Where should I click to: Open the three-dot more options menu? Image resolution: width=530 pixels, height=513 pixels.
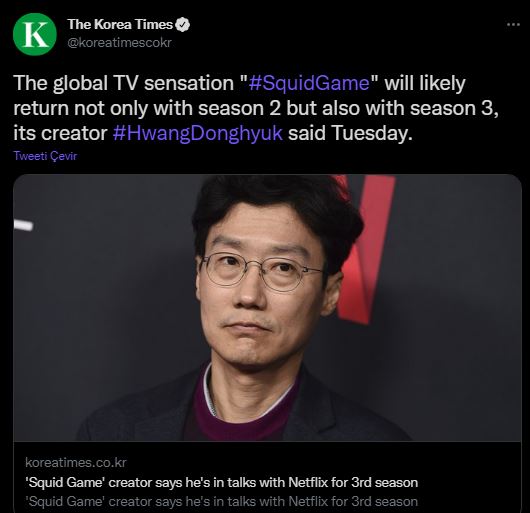pyautogui.click(x=513, y=24)
